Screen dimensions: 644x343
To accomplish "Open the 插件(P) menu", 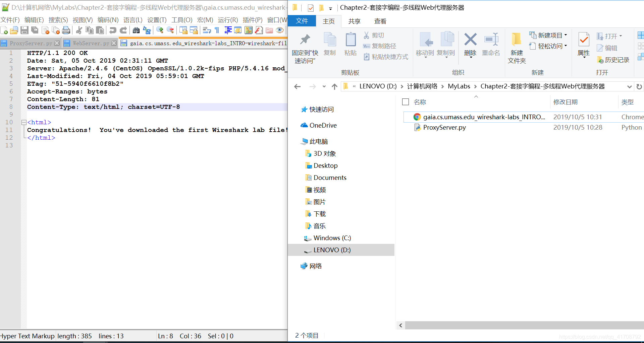I will coord(253,20).
